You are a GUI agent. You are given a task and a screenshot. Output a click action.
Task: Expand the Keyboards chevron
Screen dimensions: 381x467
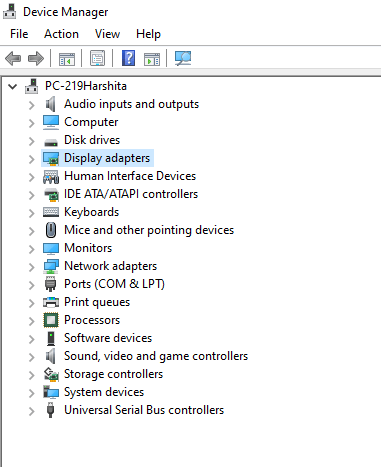pyautogui.click(x=31, y=213)
